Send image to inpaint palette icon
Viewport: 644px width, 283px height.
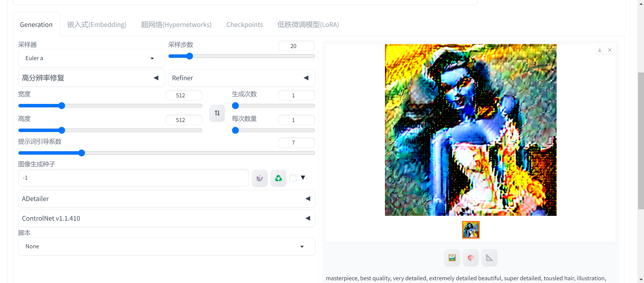[471, 258]
